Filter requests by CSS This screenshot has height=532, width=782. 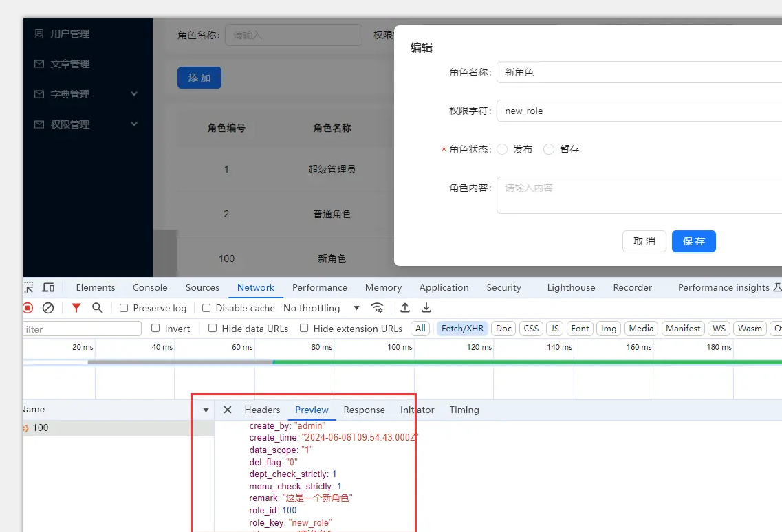531,329
